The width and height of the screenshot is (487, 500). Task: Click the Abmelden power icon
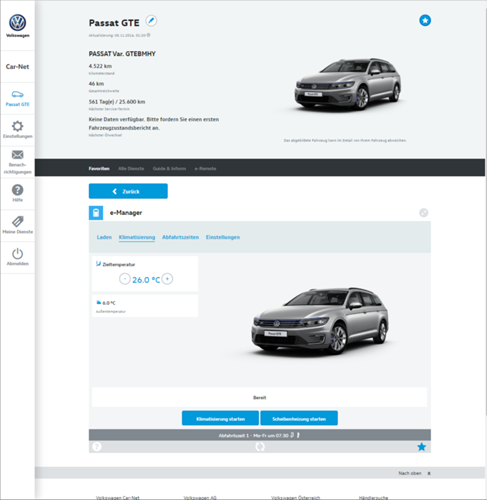coord(17,254)
